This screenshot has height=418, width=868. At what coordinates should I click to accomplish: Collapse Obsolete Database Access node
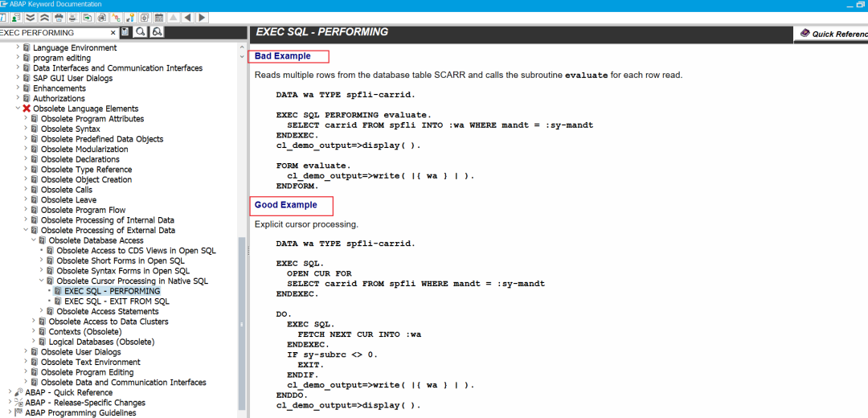click(x=33, y=240)
